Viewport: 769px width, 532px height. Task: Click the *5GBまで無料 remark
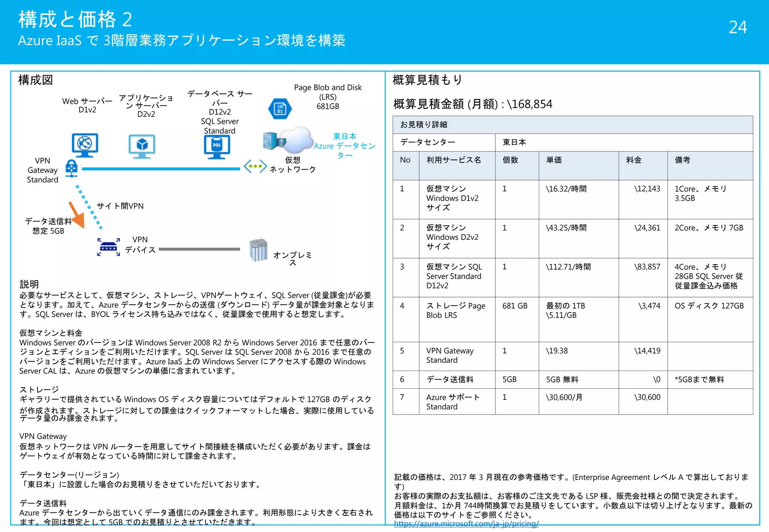(700, 380)
